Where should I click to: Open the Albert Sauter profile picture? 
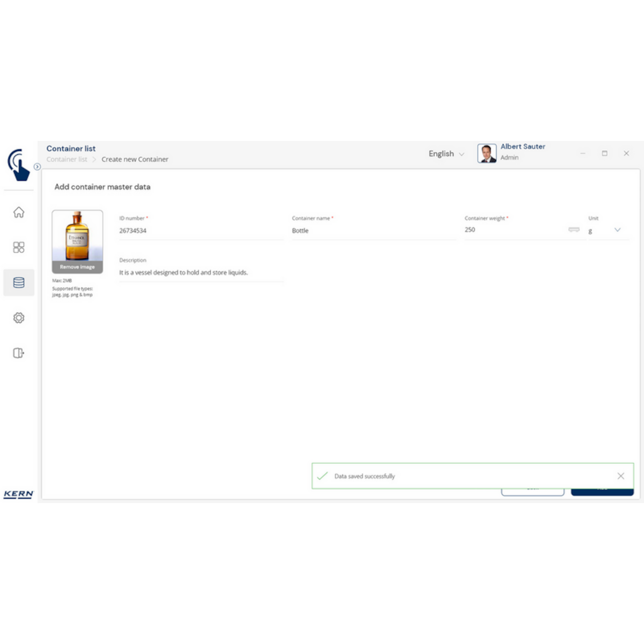[x=486, y=153]
